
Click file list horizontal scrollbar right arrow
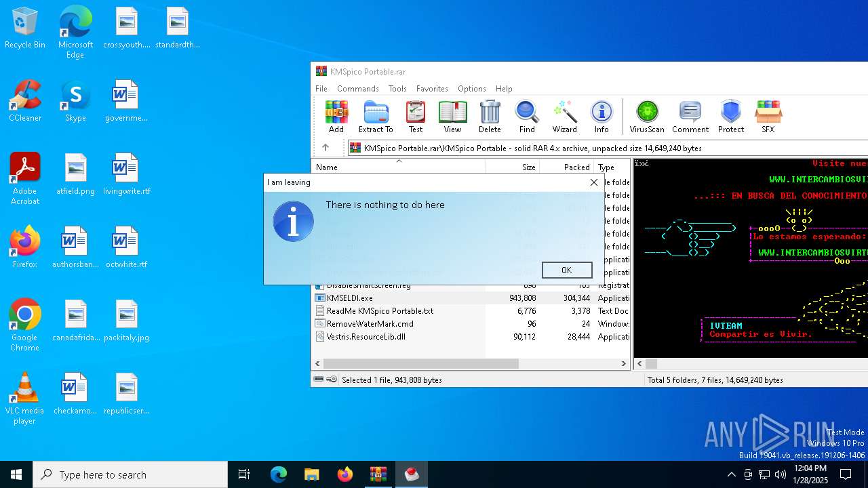point(624,364)
